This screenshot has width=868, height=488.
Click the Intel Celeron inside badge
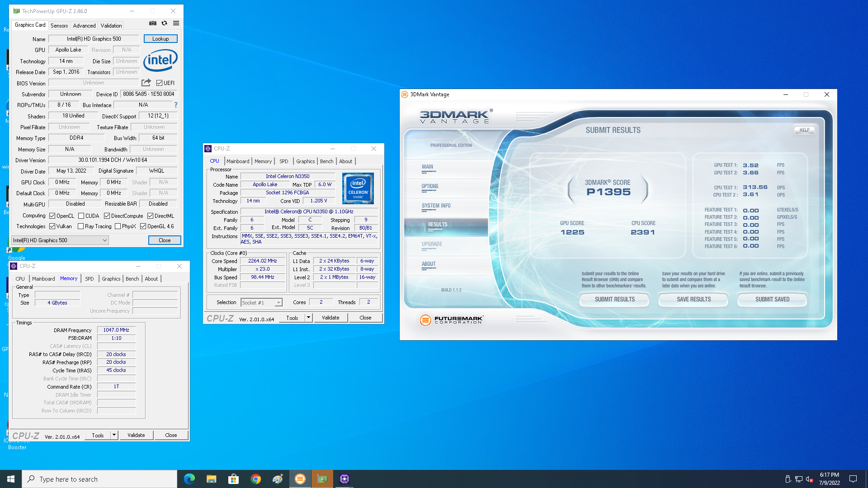358,188
